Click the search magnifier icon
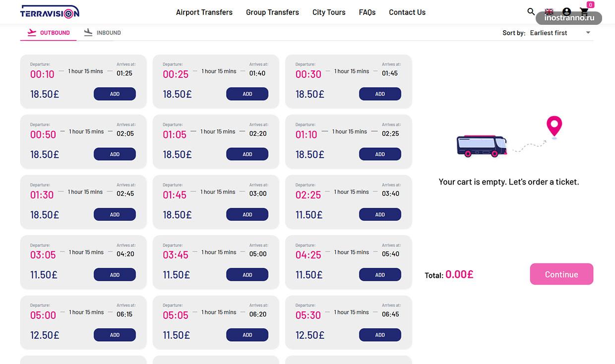Image resolution: width=615 pixels, height=364 pixels. pyautogui.click(x=531, y=11)
